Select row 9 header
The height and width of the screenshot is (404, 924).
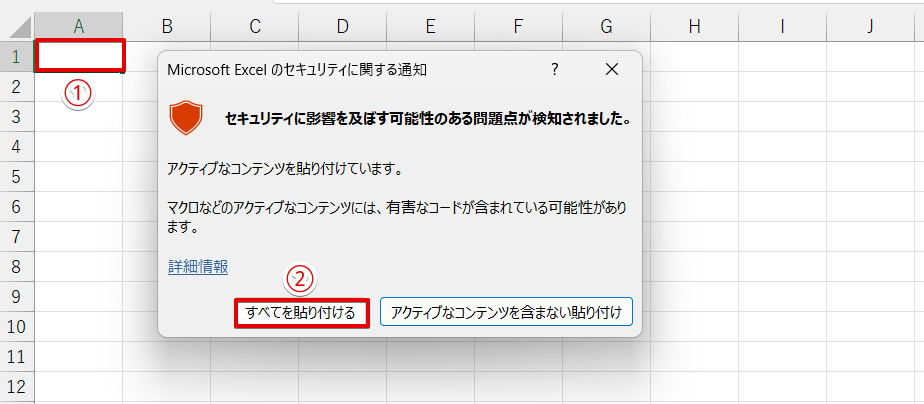(17, 297)
